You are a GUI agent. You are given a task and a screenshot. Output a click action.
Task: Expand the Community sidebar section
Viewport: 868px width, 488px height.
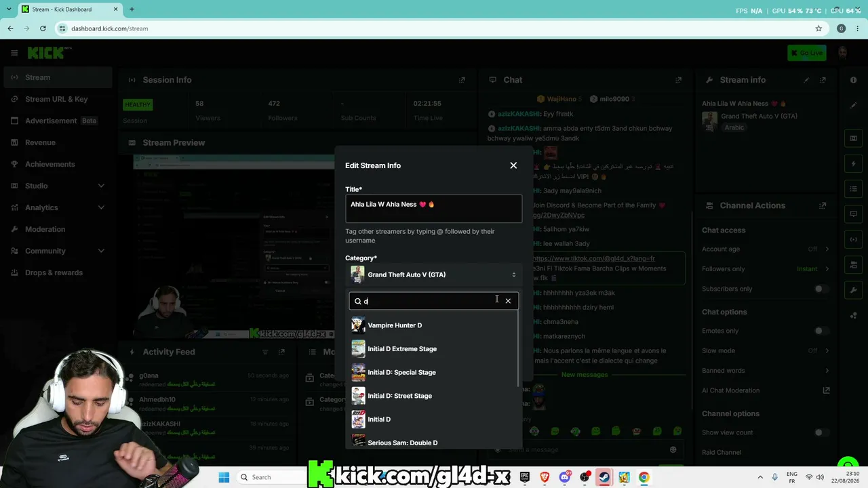(x=57, y=251)
